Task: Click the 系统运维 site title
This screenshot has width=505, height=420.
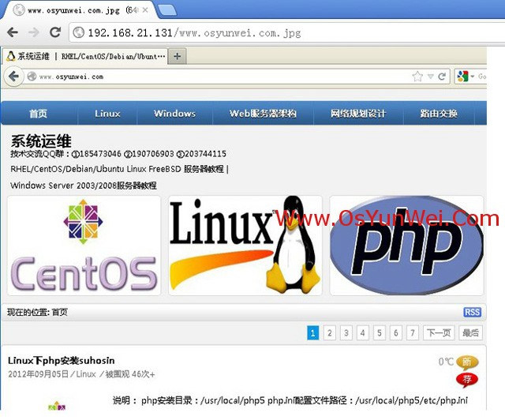Action: [x=41, y=141]
